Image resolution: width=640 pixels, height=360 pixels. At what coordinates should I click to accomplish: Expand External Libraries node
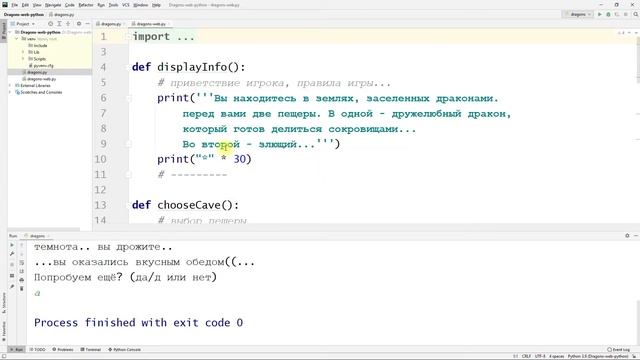[11, 86]
